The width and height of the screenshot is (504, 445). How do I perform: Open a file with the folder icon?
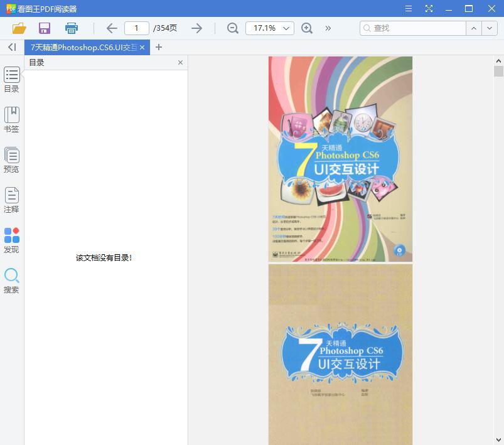click(x=19, y=28)
